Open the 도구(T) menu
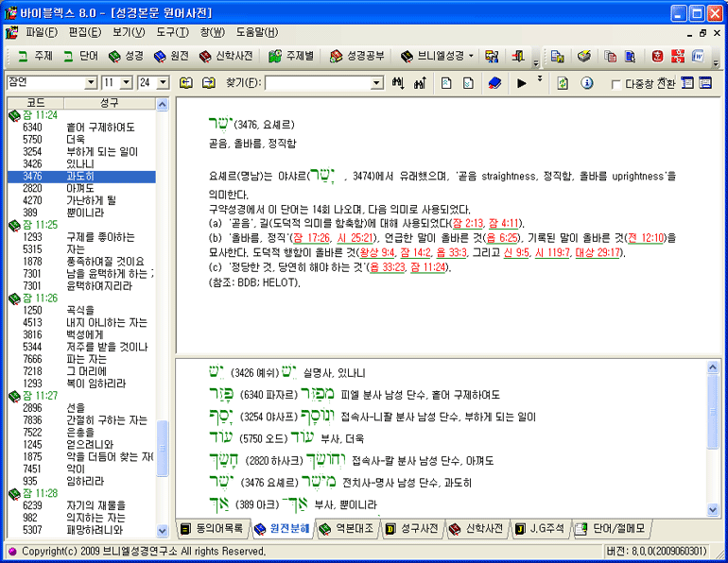The height and width of the screenshot is (563, 728). 172,32
